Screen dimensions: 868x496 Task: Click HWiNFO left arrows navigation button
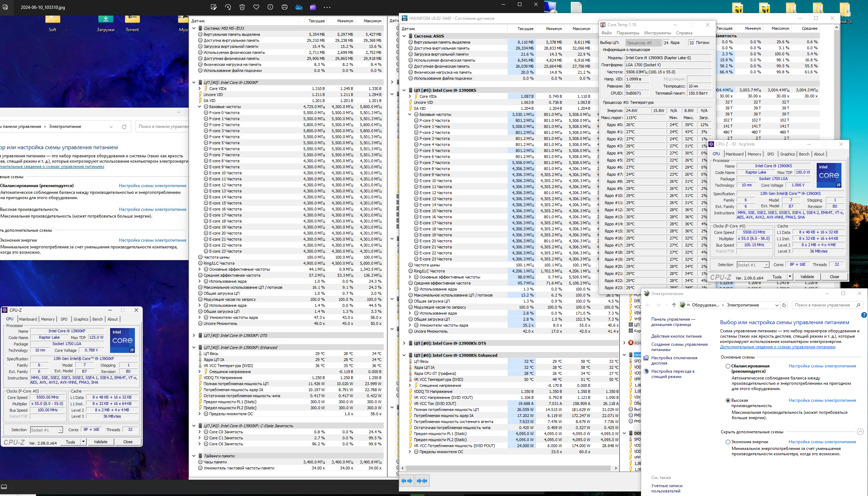coord(407,481)
